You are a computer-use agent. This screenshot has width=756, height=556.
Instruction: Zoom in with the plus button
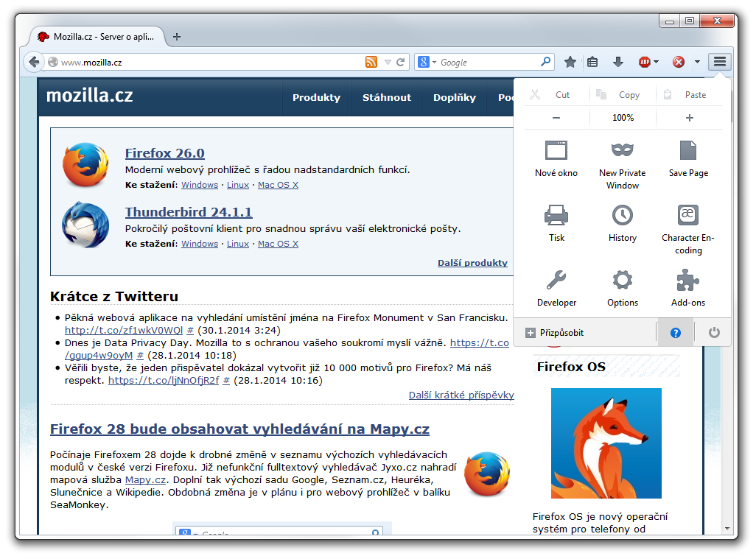tap(690, 118)
